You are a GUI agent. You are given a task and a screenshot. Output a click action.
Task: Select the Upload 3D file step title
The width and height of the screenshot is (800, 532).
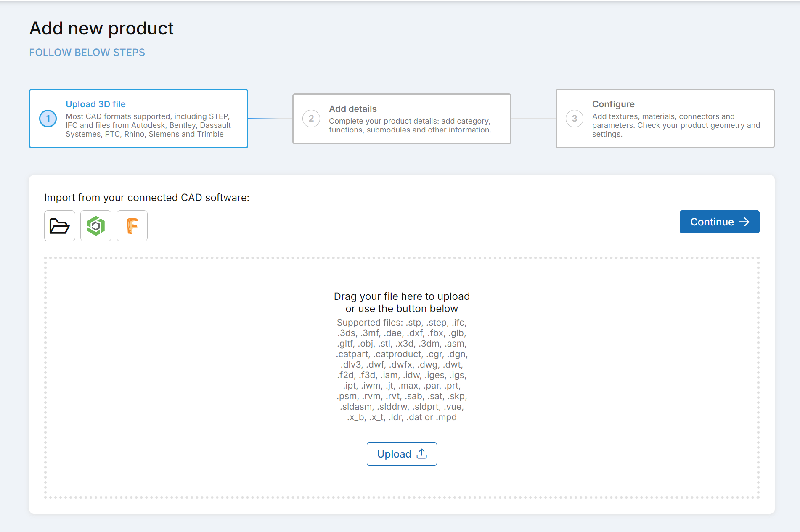95,104
